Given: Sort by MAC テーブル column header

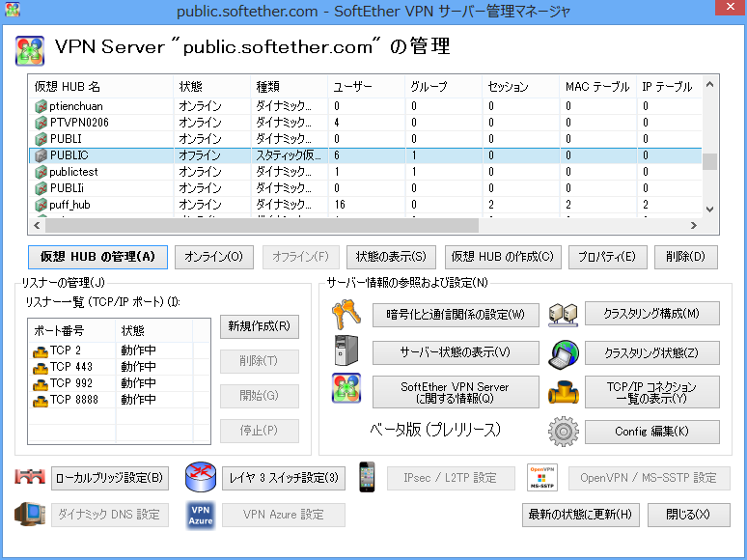Looking at the screenshot, I should 597,87.
